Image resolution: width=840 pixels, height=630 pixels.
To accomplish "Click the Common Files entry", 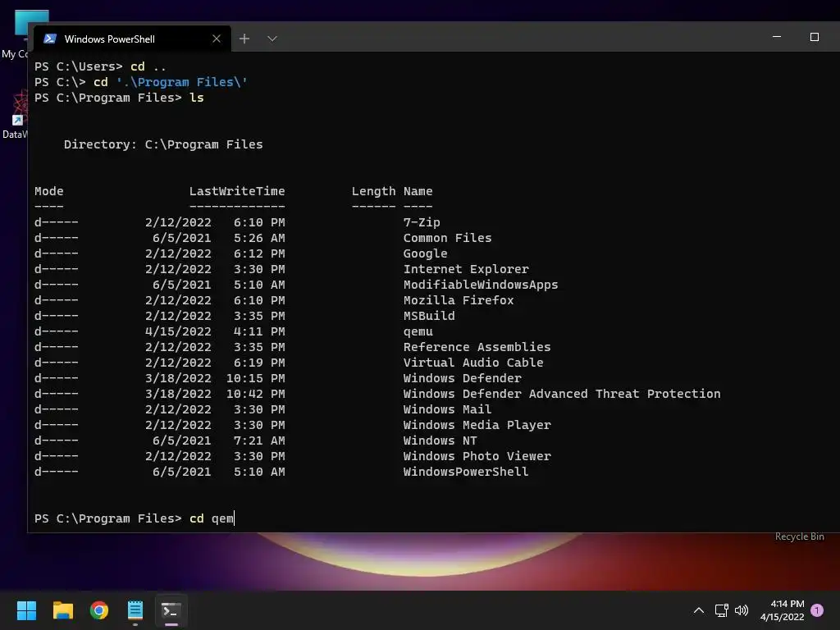I will (447, 238).
